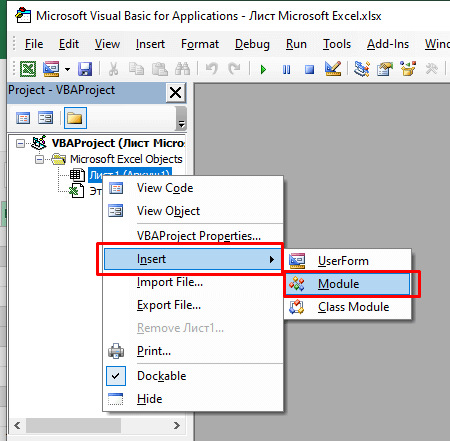Image resolution: width=450 pixels, height=441 pixels.
Task: Open the Object Browser toolbar icon
Action: point(408,69)
